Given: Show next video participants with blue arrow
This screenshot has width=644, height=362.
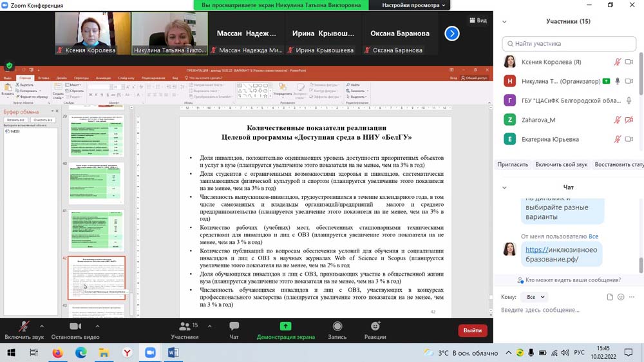Looking at the screenshot, I should tap(452, 33).
